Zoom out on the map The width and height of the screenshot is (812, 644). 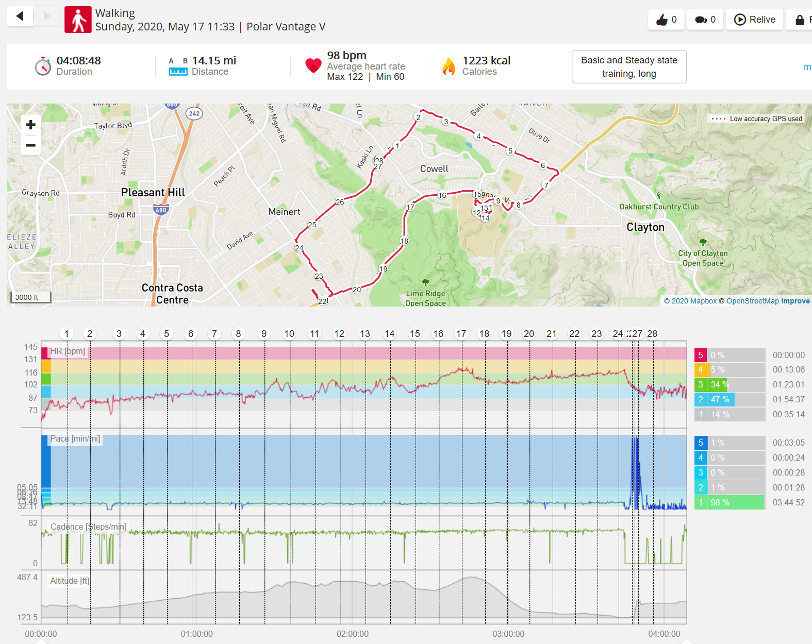[x=30, y=145]
